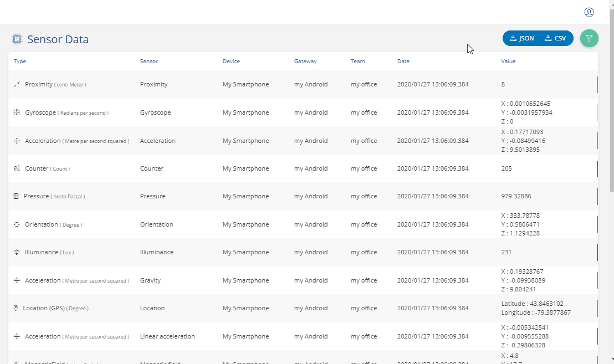Click the Gyroscope row type icon

[17, 112]
